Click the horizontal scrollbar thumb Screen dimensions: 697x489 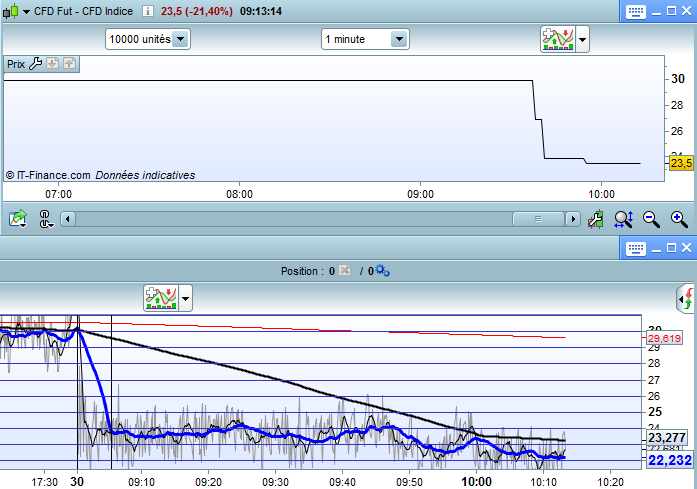(538, 219)
